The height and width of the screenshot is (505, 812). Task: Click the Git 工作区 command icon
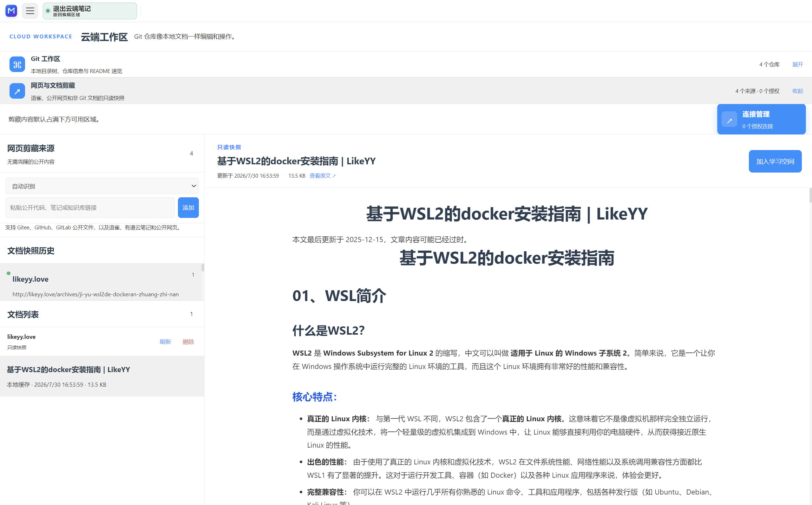click(17, 64)
